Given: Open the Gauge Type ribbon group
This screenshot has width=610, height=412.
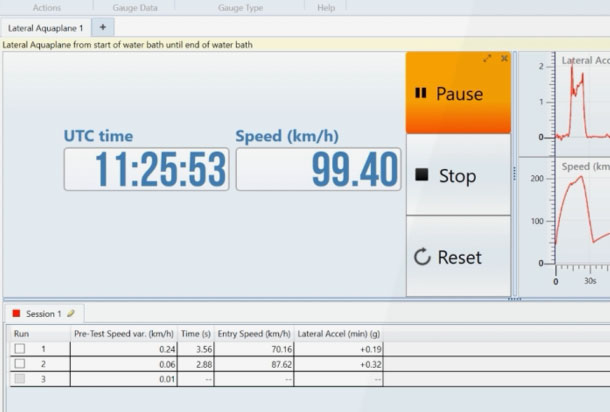Looking at the screenshot, I should click(x=240, y=7).
